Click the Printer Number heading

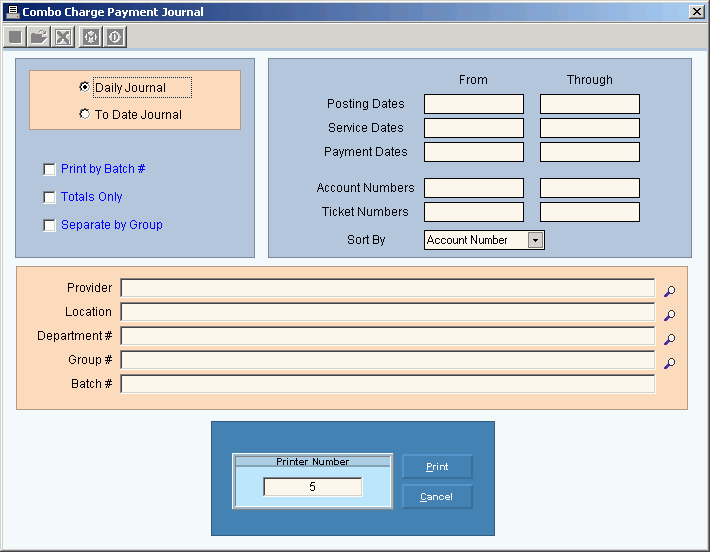312,461
